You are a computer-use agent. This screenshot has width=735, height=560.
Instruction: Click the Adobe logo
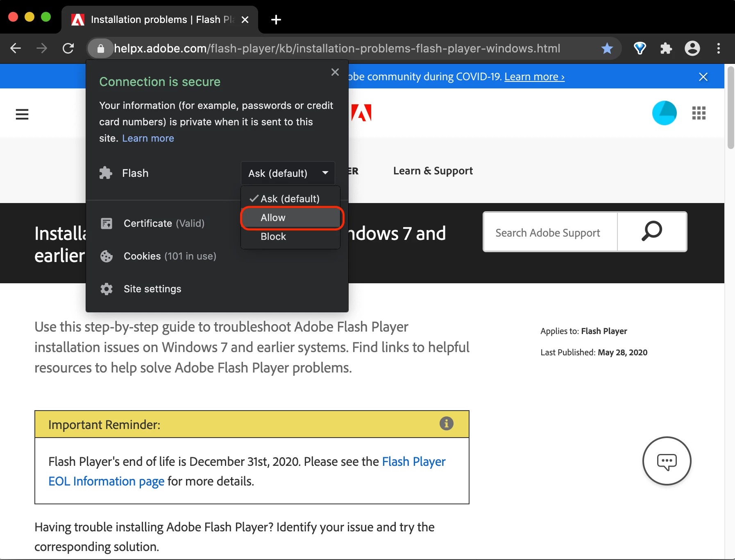click(361, 113)
